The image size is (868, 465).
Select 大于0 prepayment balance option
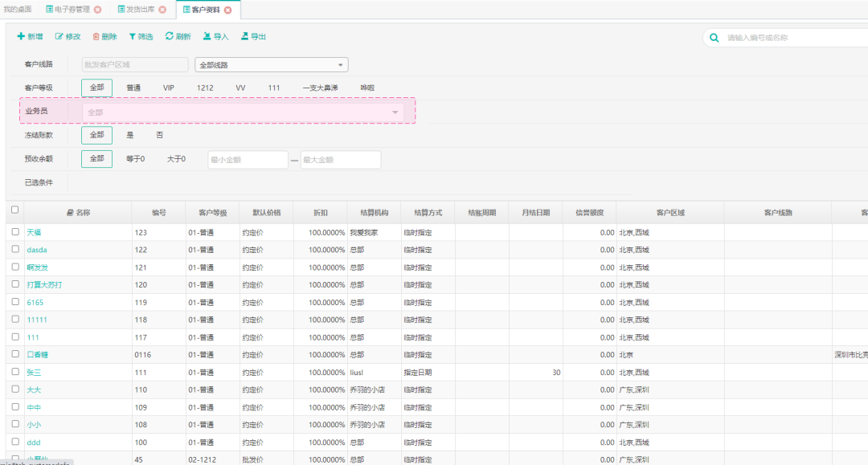pos(176,159)
